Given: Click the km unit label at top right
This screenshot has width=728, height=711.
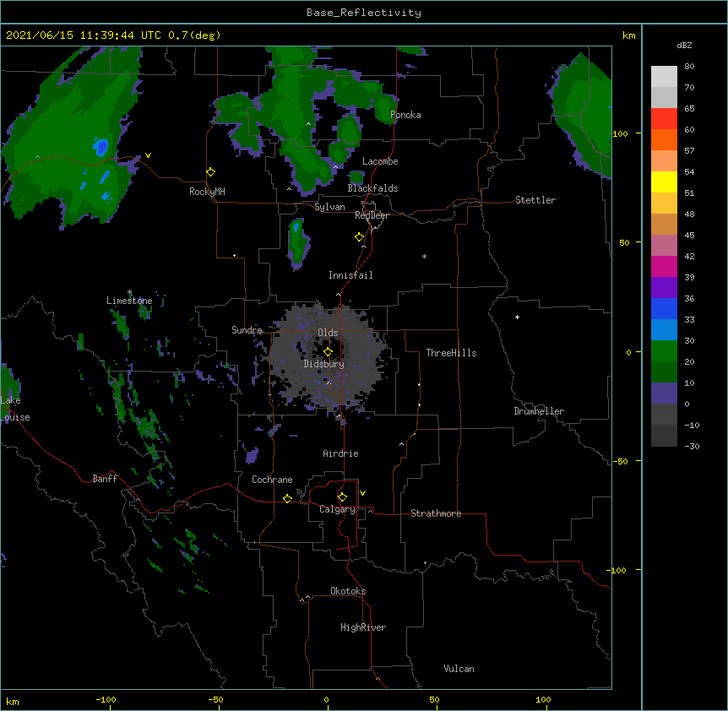Looking at the screenshot, I should point(628,35).
